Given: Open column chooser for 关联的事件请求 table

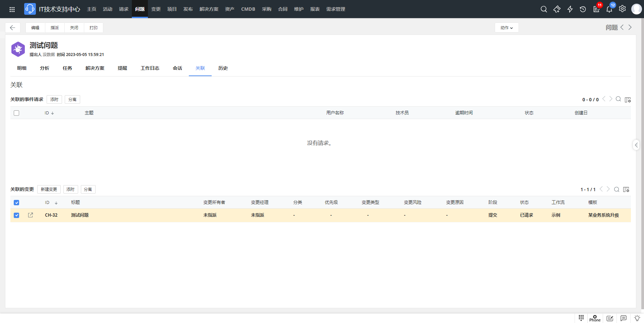Looking at the screenshot, I should pos(628,100).
